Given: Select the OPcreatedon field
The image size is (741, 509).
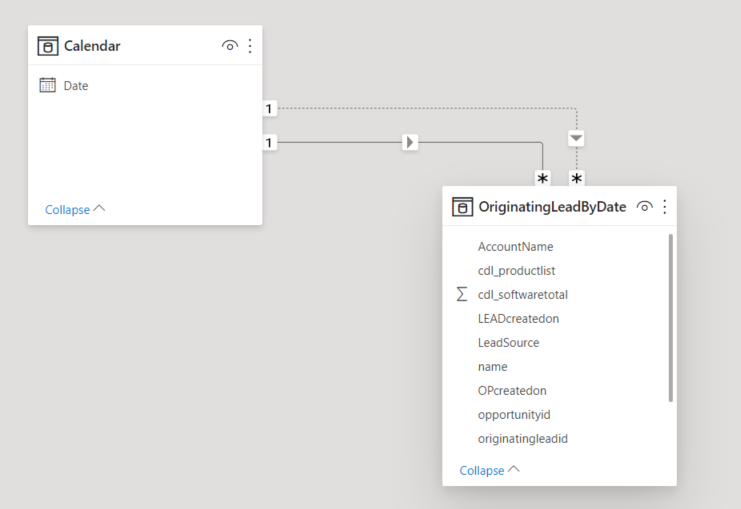Looking at the screenshot, I should 512,391.
